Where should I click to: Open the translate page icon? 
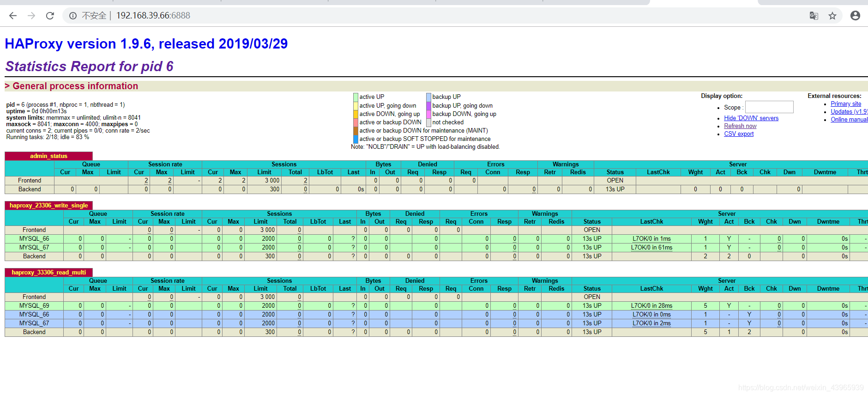[x=814, y=16]
